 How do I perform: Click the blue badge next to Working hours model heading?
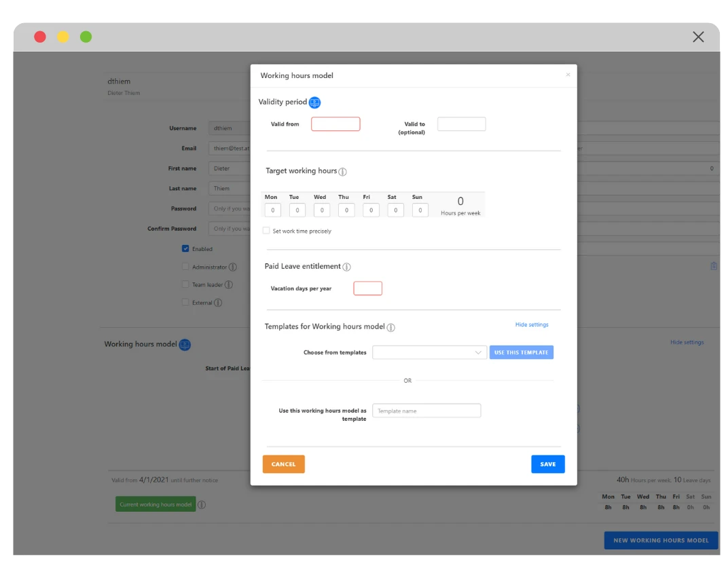[184, 344]
